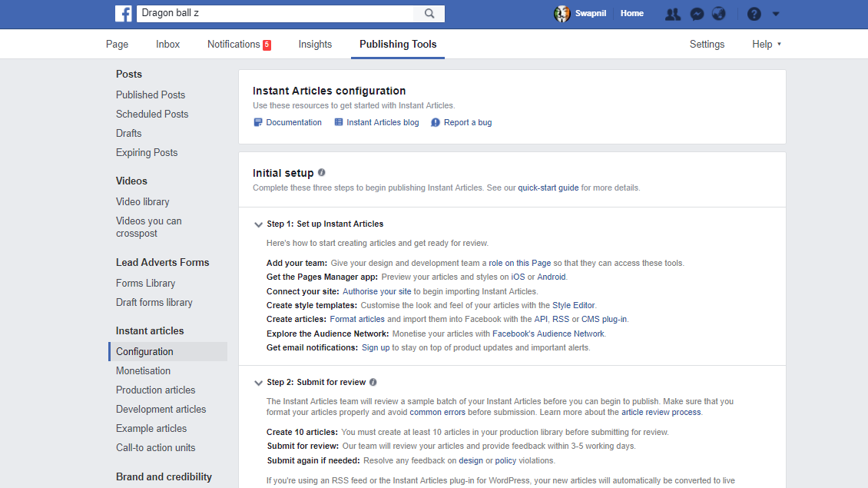Image resolution: width=868 pixels, height=488 pixels.
Task: Switch to the Inbox tab
Action: [167, 45]
